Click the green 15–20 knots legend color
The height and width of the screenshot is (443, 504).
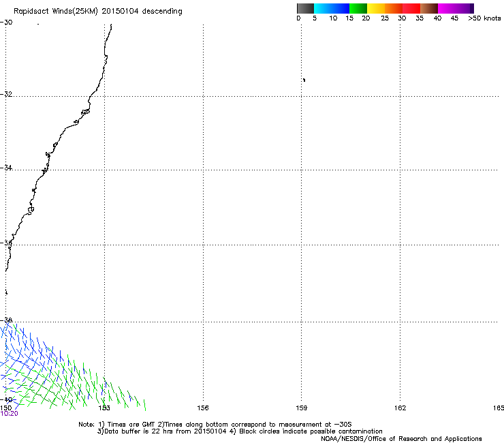point(358,8)
